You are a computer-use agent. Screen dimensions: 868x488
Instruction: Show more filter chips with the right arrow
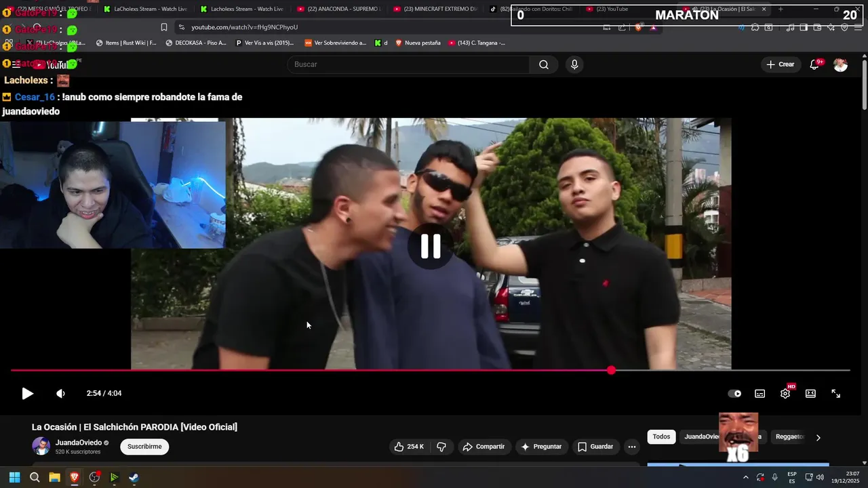[x=818, y=437]
